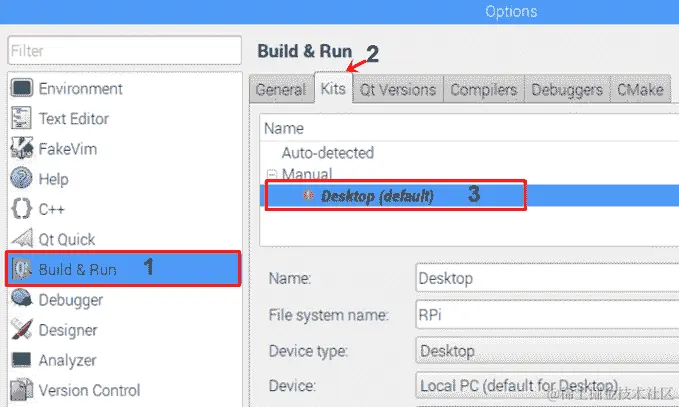
Task: Open the Build & Run category label
Action: point(78,269)
